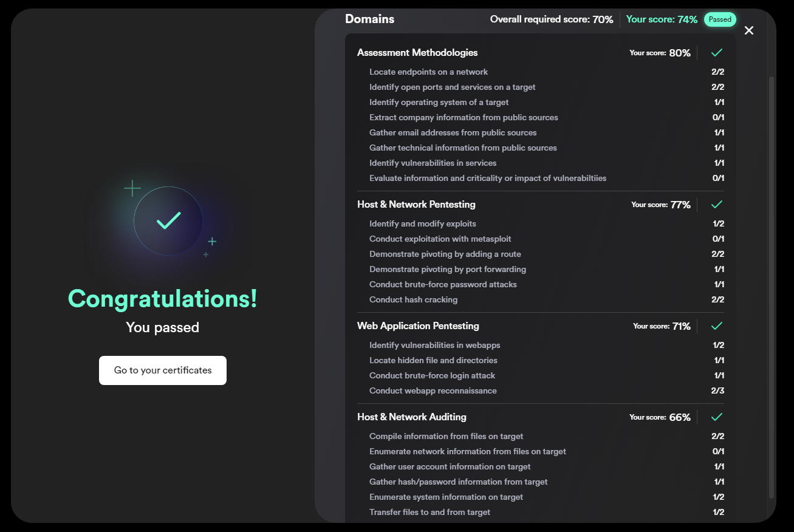Viewport: 794px width, 532px height.
Task: Close the results dialog with X
Action: [749, 30]
